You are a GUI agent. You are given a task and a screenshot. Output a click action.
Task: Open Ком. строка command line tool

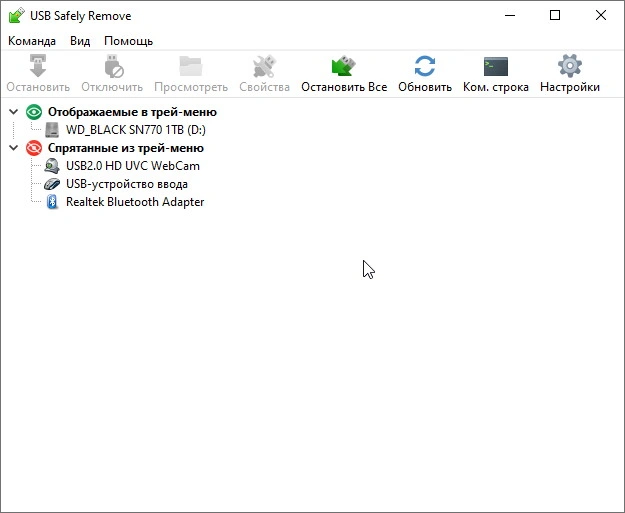495,67
